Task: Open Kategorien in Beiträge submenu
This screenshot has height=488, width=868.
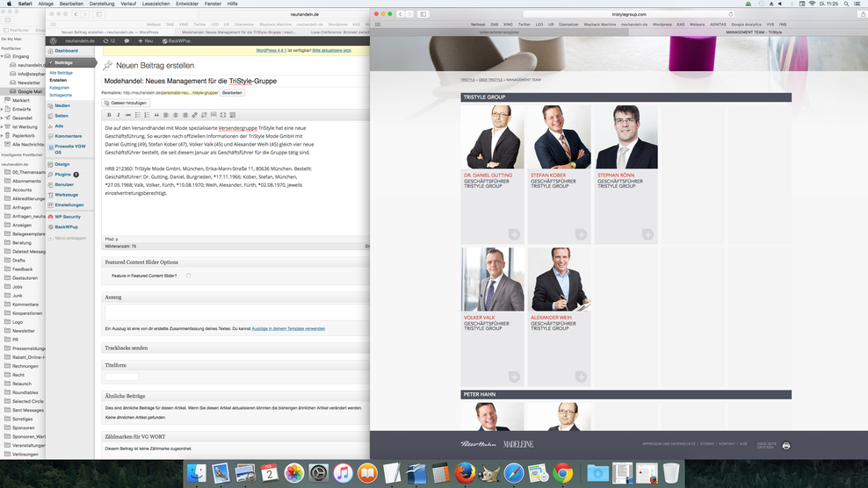Action: (x=59, y=88)
